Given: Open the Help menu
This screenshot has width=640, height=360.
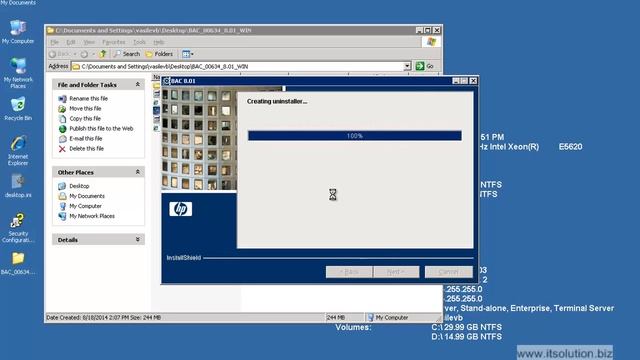Looking at the screenshot, I should tap(159, 42).
